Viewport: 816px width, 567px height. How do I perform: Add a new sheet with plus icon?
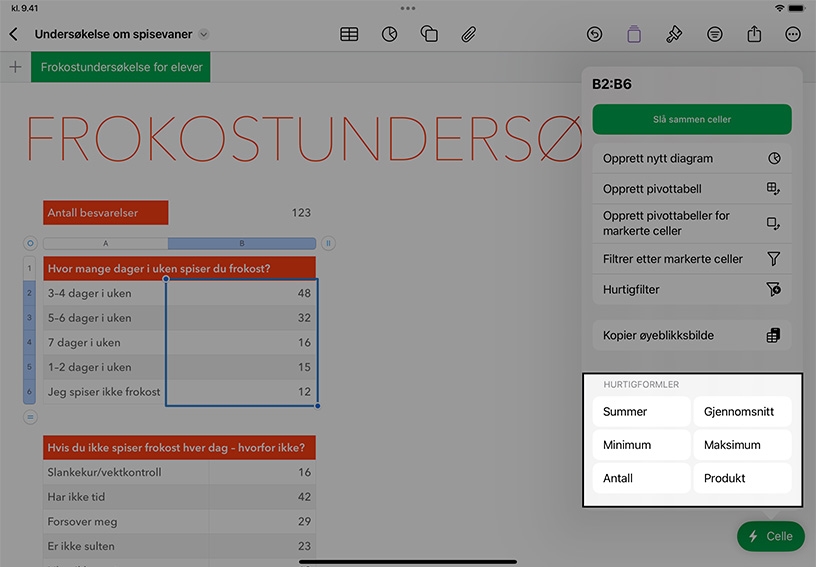[x=16, y=67]
